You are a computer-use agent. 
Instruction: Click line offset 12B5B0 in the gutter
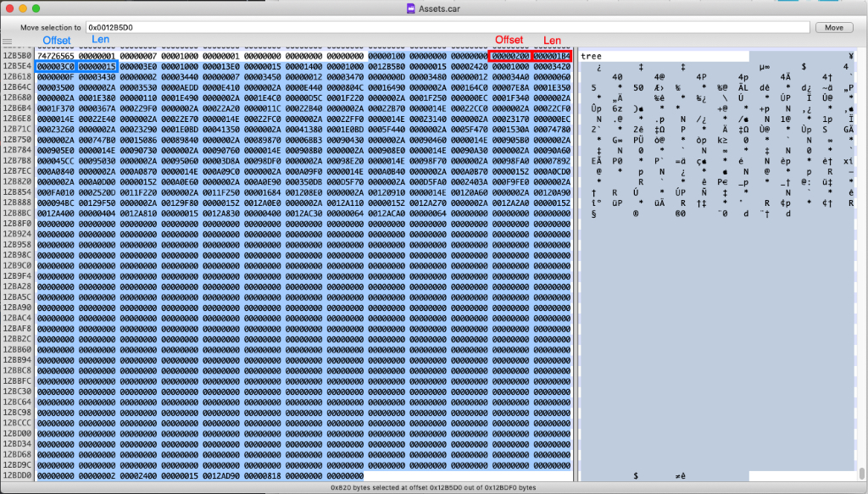click(x=16, y=55)
